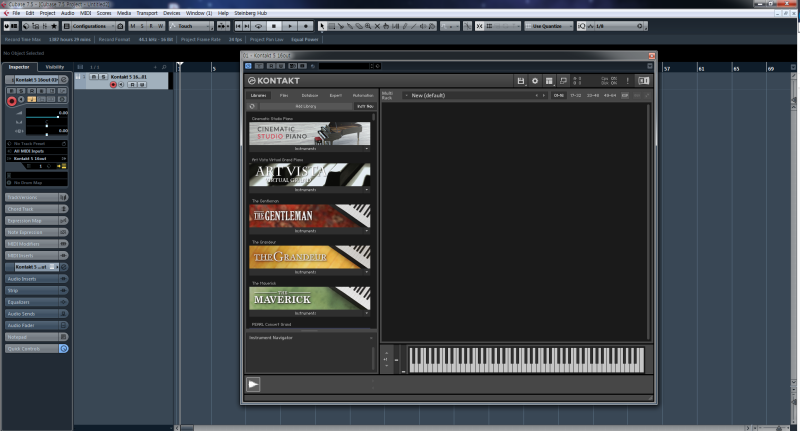Click the star icon in Cubase toolbar
The height and width of the screenshot is (431, 800).
point(54,26)
